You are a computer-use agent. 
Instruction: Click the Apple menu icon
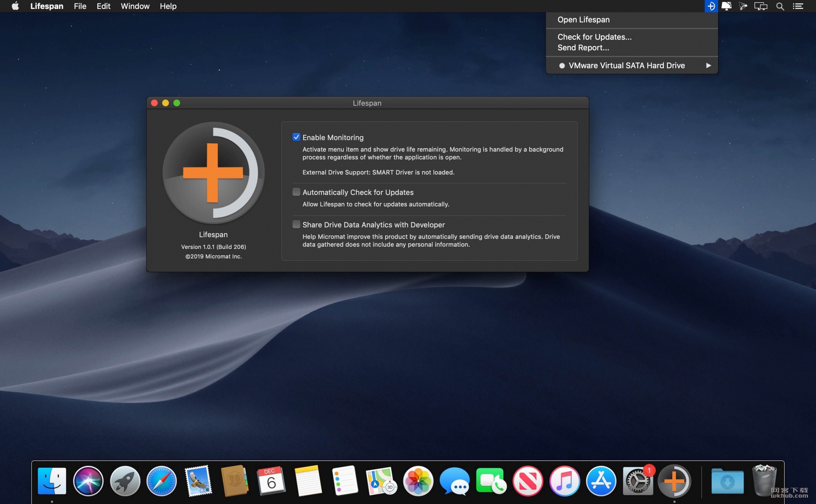(15, 6)
